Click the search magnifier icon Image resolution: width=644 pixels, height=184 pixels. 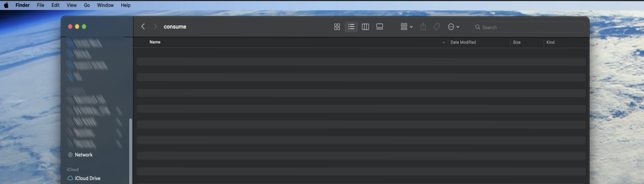pyautogui.click(x=478, y=27)
